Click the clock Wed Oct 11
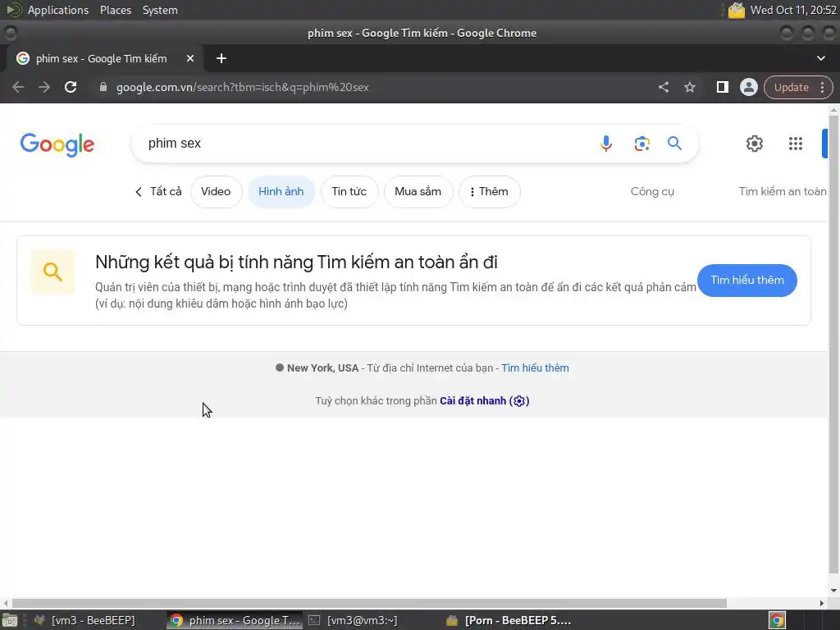 tap(793, 10)
